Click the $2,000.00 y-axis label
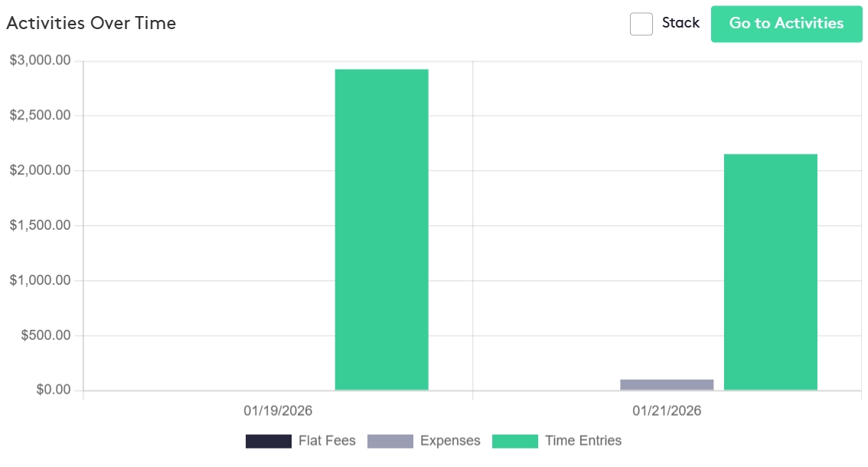Image resolution: width=868 pixels, height=467 pixels. pyautogui.click(x=40, y=171)
